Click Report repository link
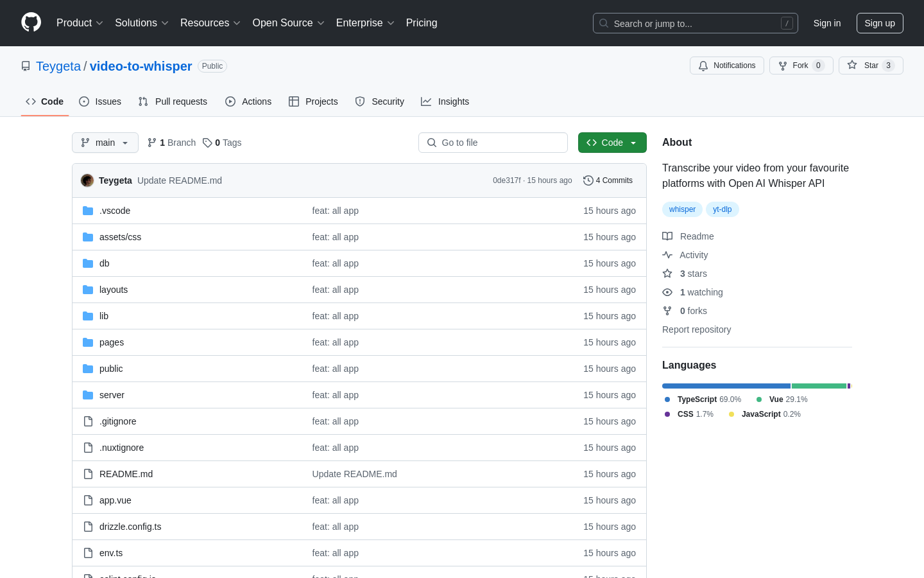924x578 pixels. 696,329
